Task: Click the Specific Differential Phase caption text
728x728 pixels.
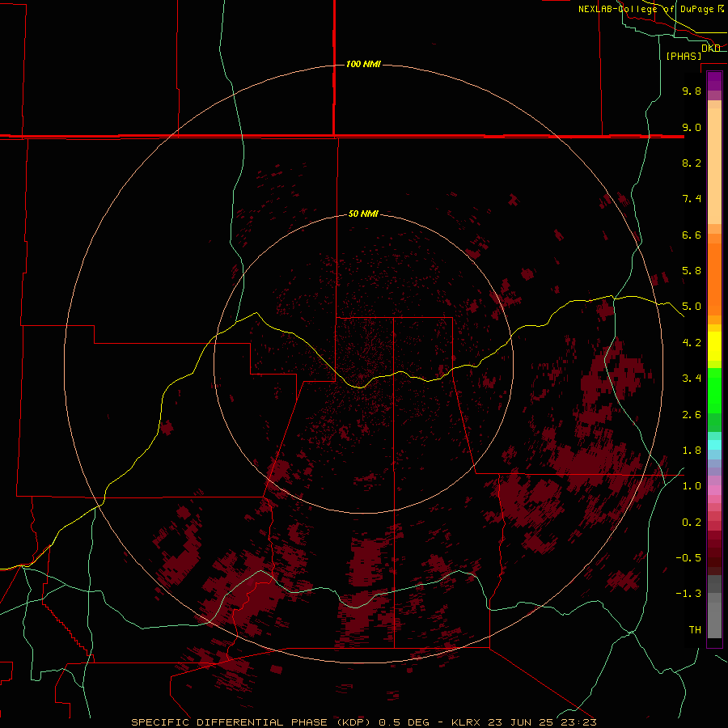Action: click(251, 722)
